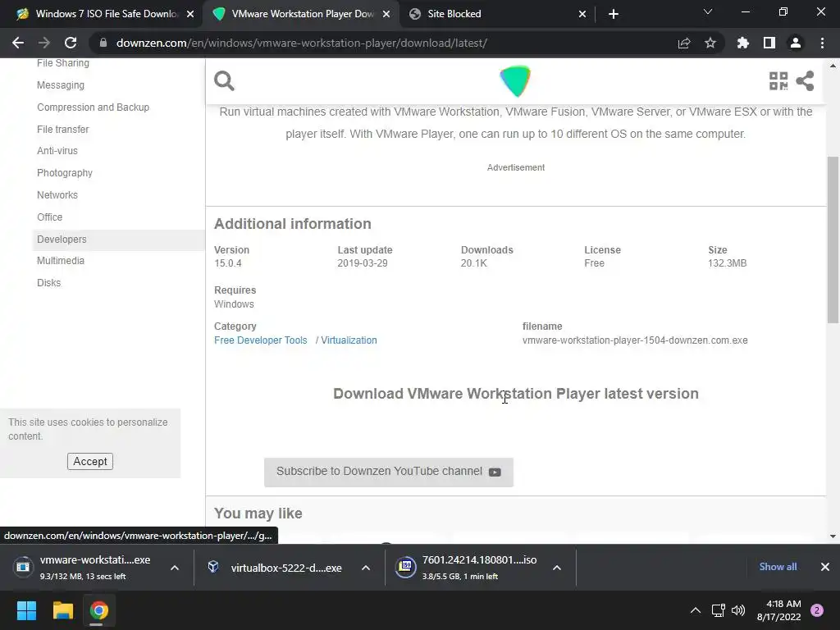840x630 pixels.
Task: Click the Chrome taskbar icon
Action: click(98, 610)
